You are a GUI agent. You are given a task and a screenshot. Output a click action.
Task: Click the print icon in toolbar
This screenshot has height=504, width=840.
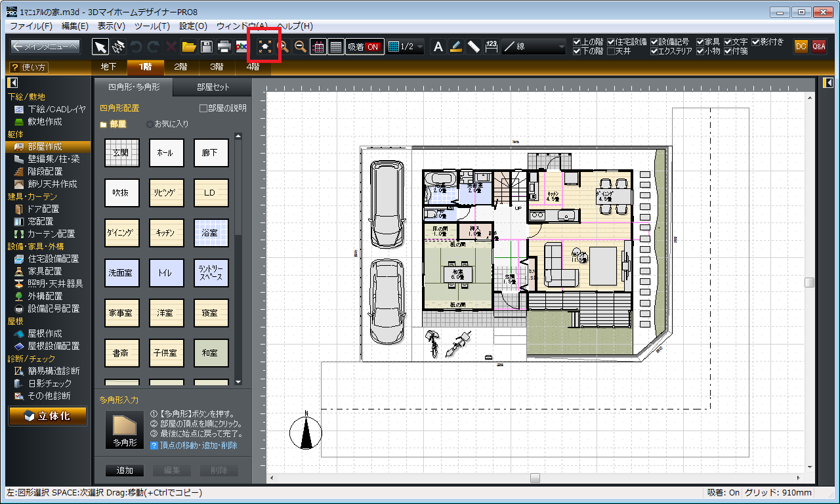point(224,47)
